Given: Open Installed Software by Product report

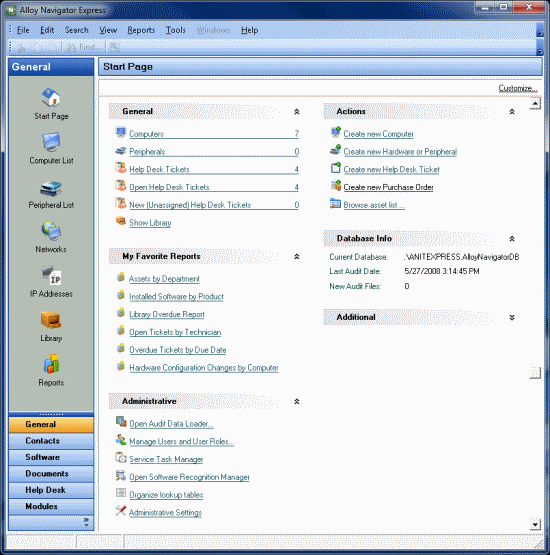Looking at the screenshot, I should coord(176,297).
